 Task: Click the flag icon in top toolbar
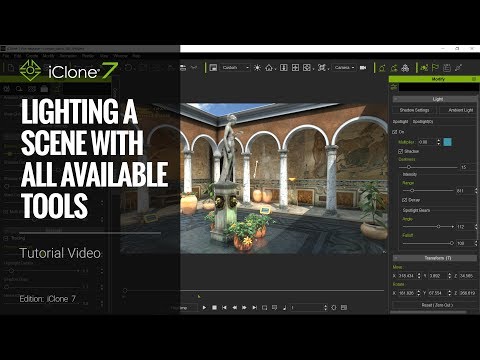[435, 68]
